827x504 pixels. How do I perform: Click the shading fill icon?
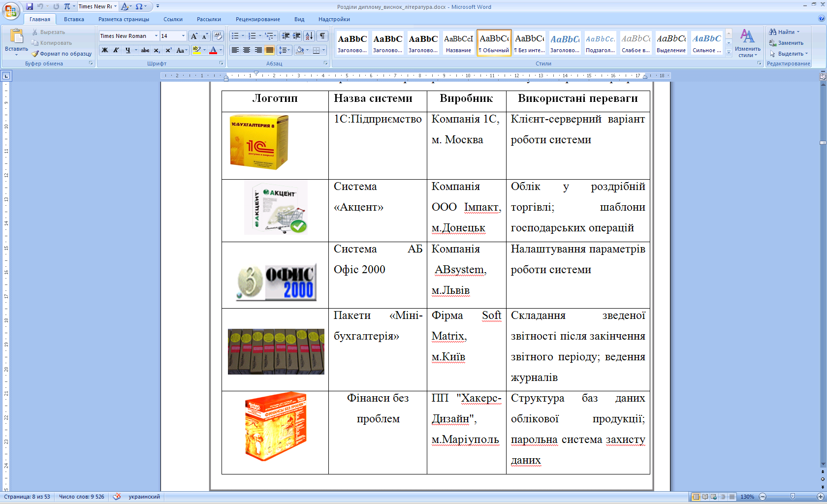point(300,50)
